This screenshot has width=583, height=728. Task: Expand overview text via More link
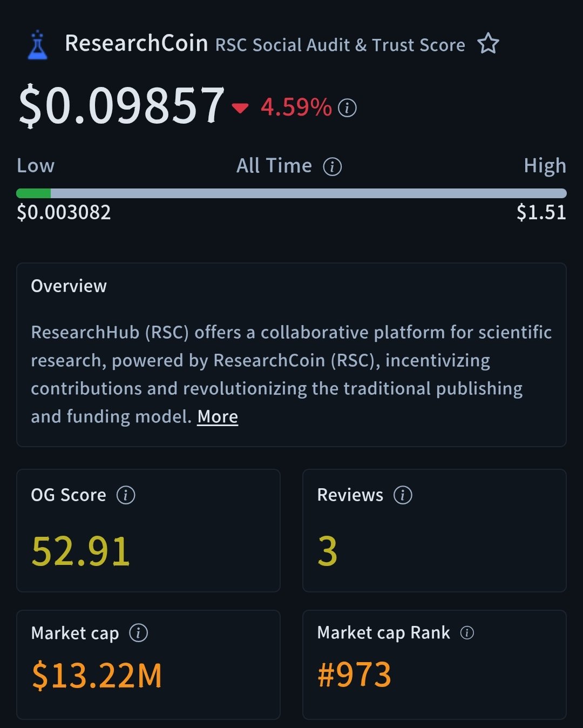pos(218,416)
